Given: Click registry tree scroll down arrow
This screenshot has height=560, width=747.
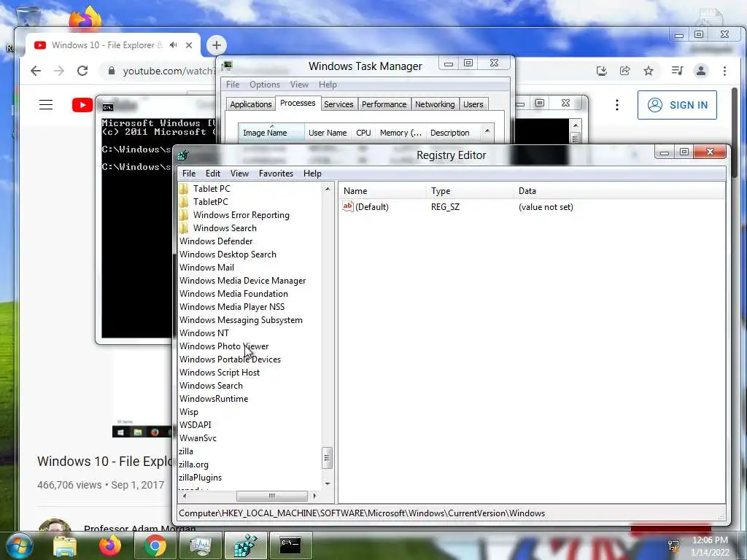Looking at the screenshot, I should tap(328, 484).
